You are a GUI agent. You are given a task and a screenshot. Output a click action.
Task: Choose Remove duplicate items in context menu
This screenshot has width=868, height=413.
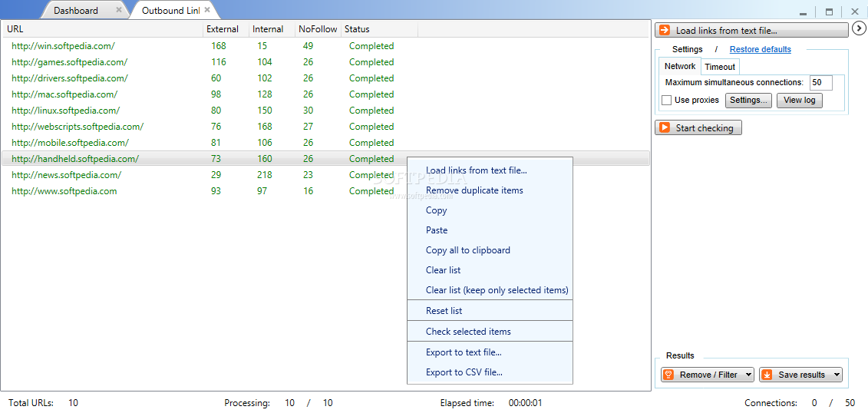(490, 190)
